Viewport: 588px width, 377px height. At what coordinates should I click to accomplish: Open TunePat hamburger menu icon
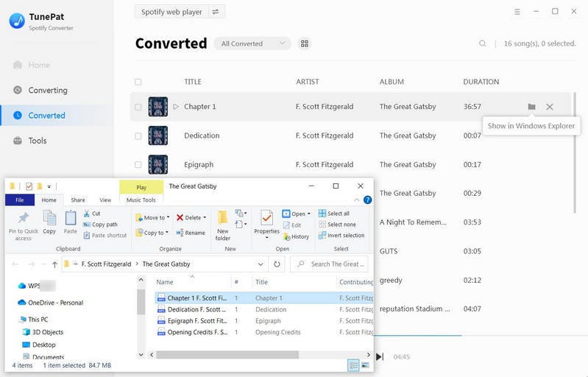(x=517, y=12)
